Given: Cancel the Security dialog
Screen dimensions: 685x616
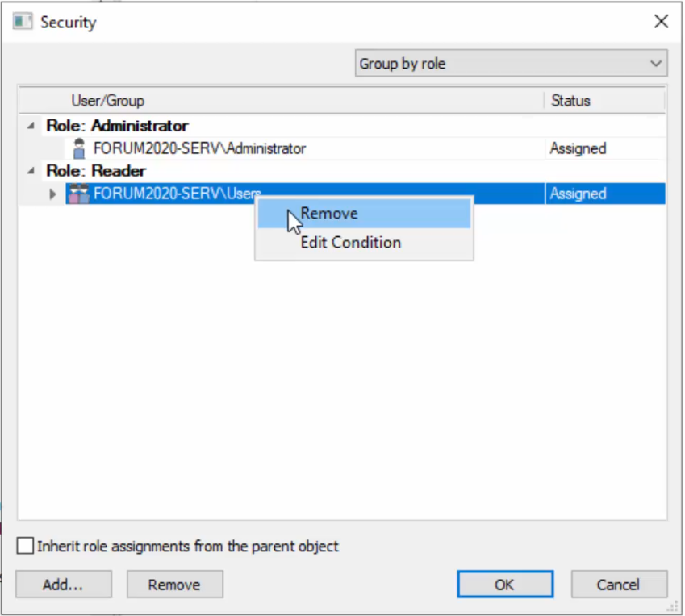Looking at the screenshot, I should click(x=619, y=585).
